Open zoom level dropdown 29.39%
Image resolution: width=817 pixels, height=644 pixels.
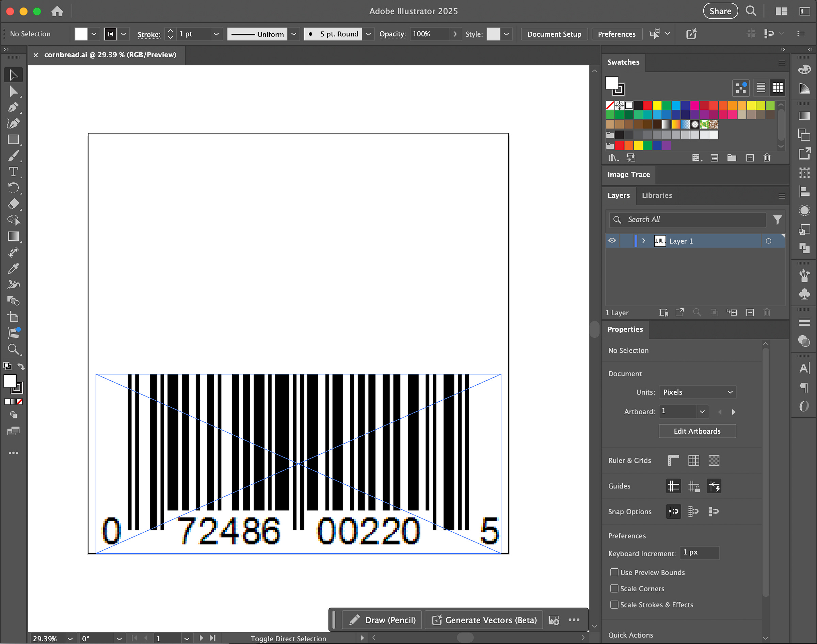(x=70, y=638)
